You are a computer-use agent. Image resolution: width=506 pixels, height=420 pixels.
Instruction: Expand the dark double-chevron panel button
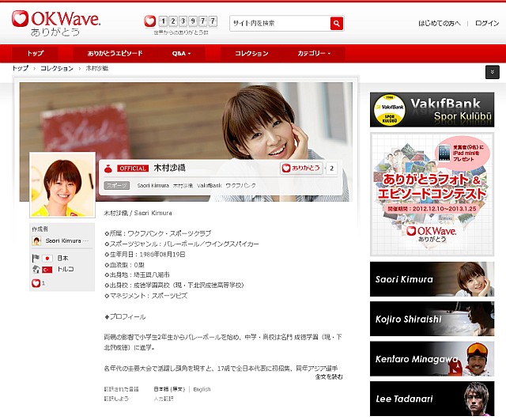coord(492,72)
